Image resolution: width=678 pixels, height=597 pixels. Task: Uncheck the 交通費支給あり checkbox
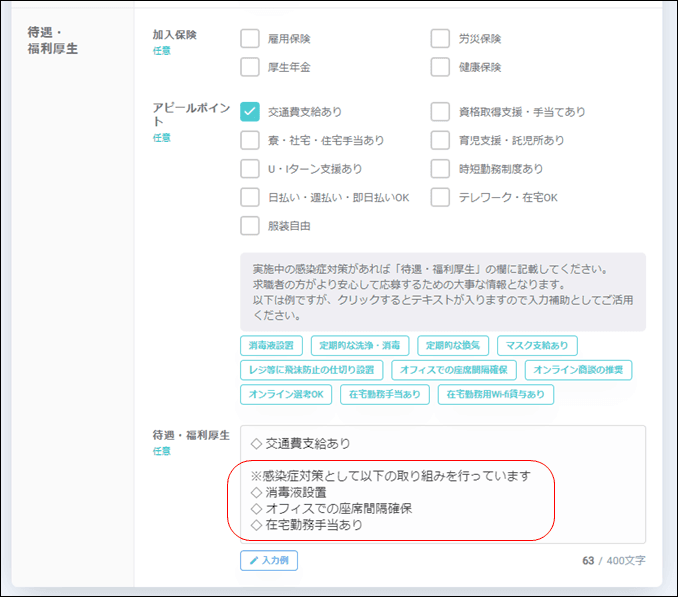click(250, 112)
